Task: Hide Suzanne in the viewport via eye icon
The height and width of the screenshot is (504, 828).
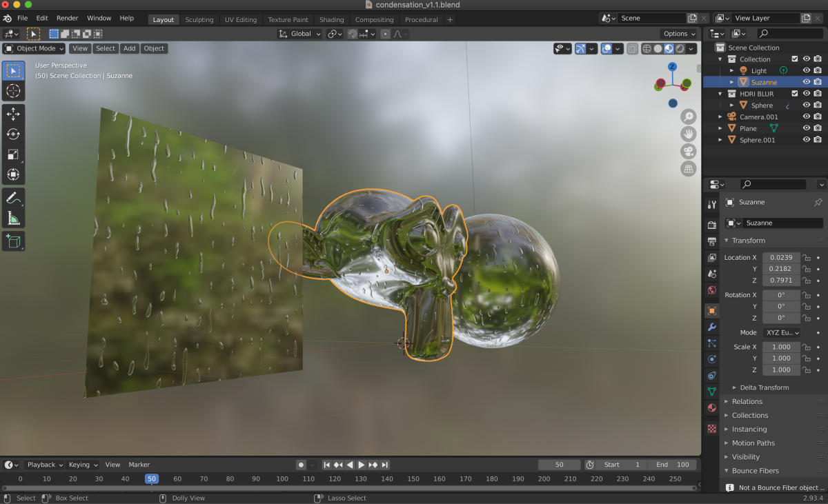Action: coord(806,82)
